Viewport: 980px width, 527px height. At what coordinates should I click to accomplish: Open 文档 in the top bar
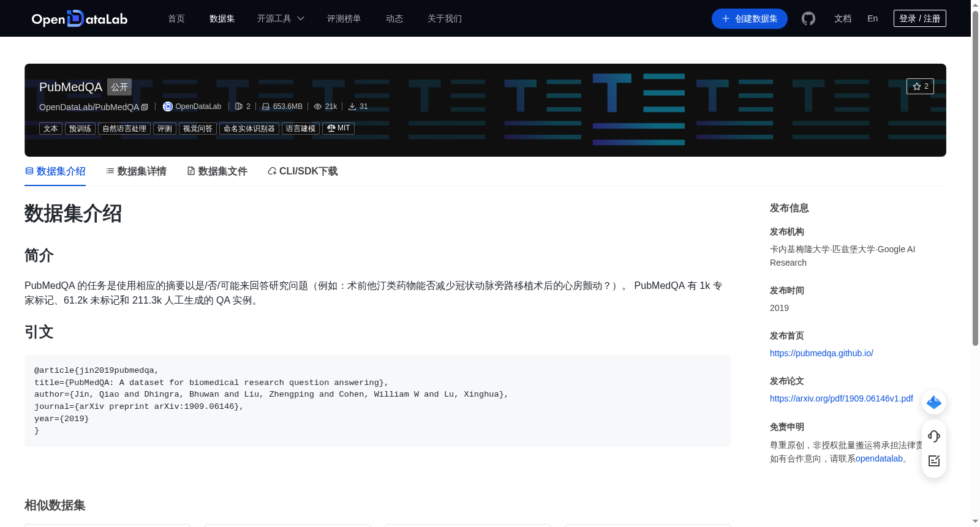pos(843,18)
